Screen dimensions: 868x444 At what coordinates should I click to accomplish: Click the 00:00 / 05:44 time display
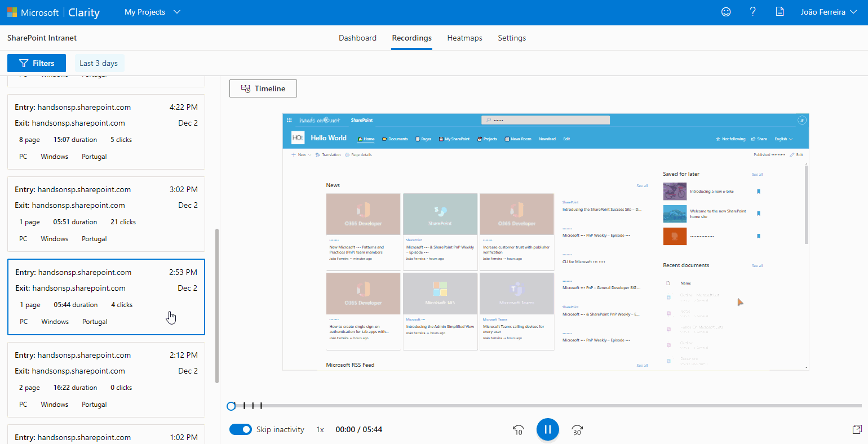click(359, 429)
